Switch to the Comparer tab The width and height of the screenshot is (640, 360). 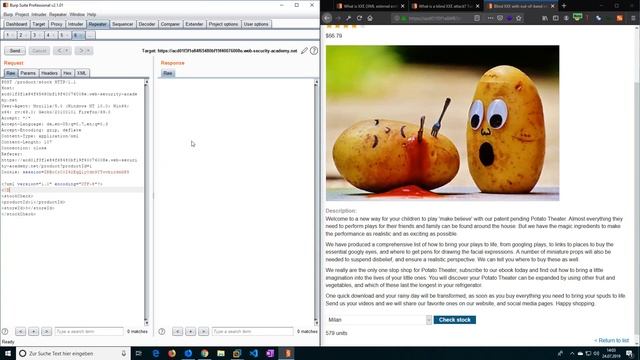[170, 24]
